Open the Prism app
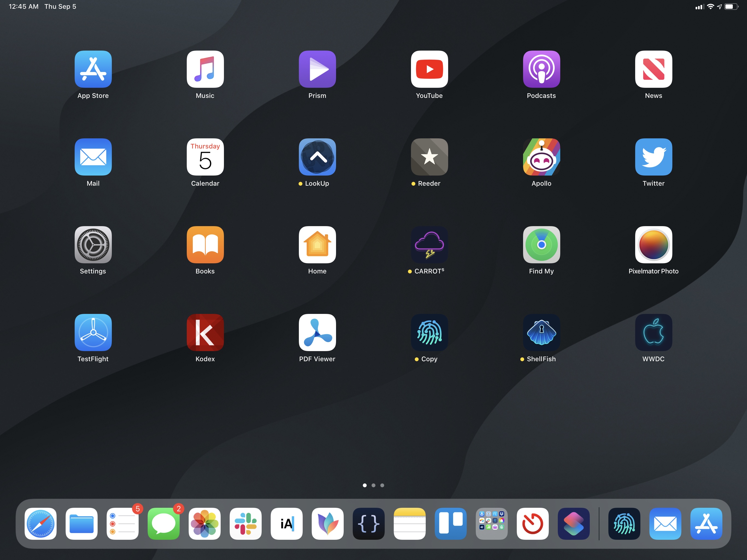 coord(317,69)
